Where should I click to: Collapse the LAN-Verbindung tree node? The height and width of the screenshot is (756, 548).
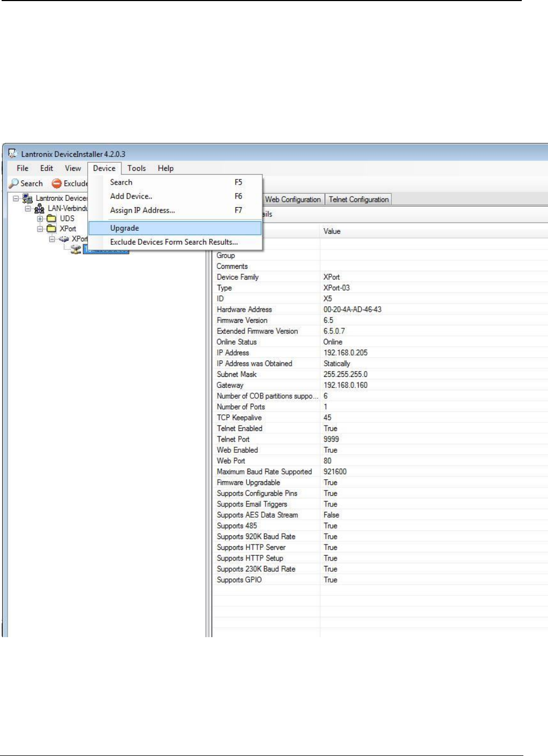coord(28,209)
